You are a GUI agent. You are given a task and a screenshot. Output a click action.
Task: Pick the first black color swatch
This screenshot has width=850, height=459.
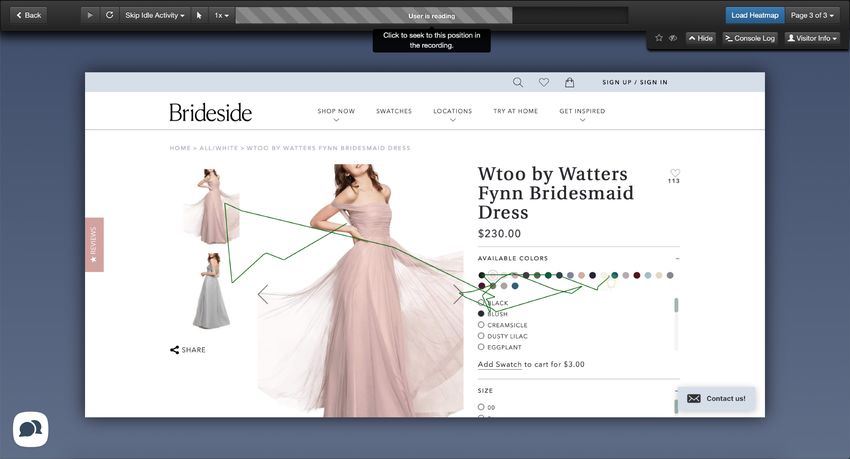(481, 275)
